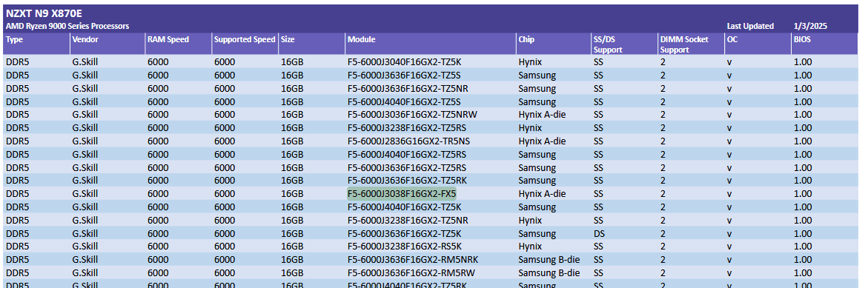Image resolution: width=868 pixels, height=288 pixels.
Task: Select the RAM Speed column header
Action: pos(168,40)
